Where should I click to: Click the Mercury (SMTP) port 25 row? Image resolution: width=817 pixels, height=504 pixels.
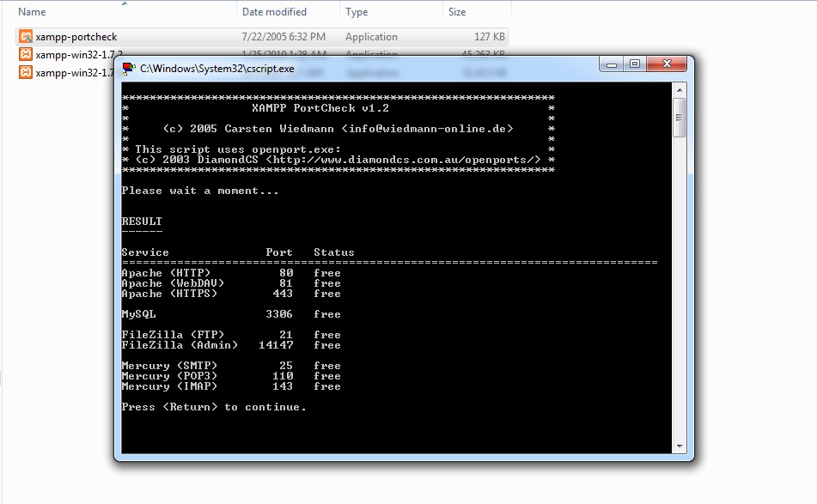pos(231,366)
